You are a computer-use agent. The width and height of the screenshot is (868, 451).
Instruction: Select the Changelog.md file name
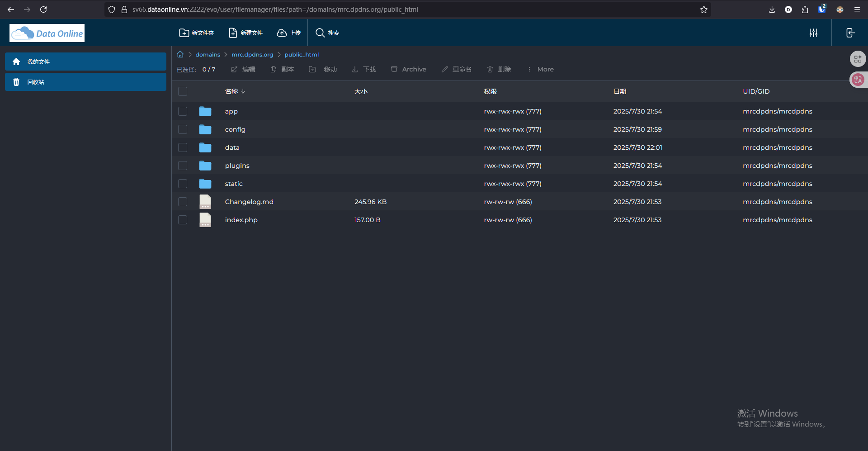coord(249,202)
